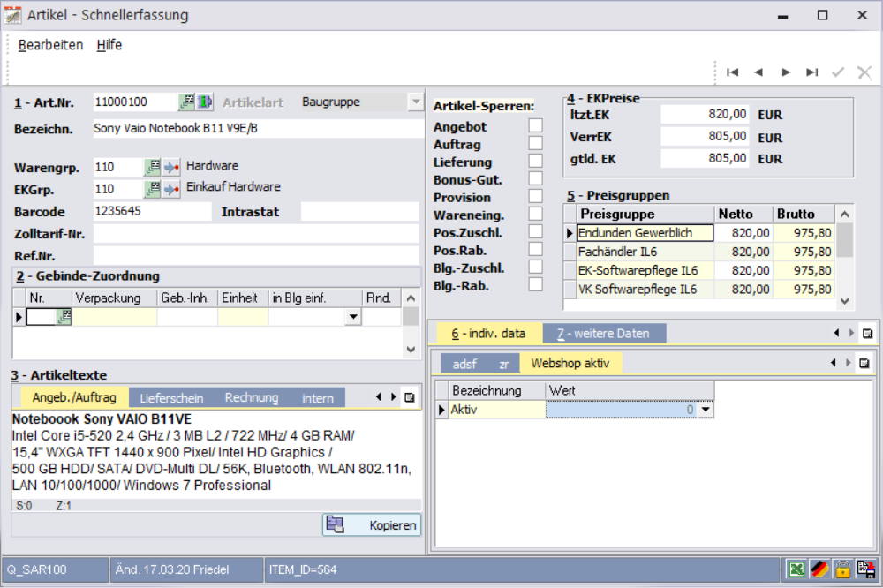The image size is (883, 588).
Task: Click the Intrastat input field
Action: (360, 211)
